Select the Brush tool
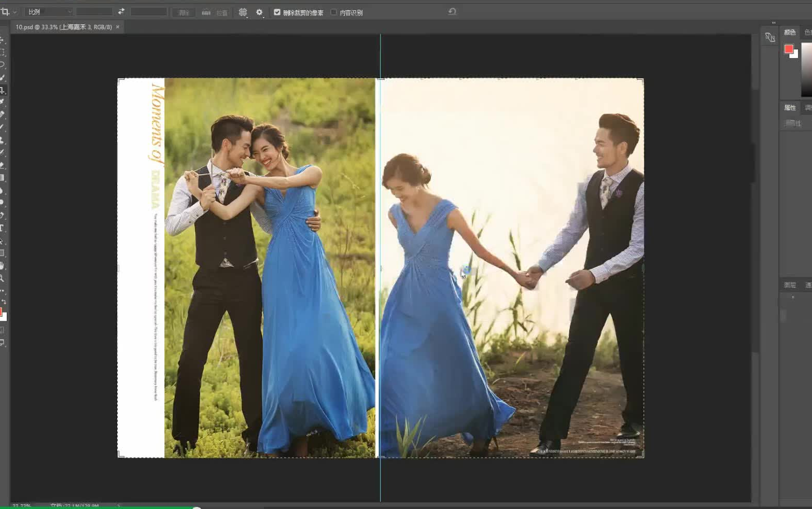812x509 pixels. (3, 127)
